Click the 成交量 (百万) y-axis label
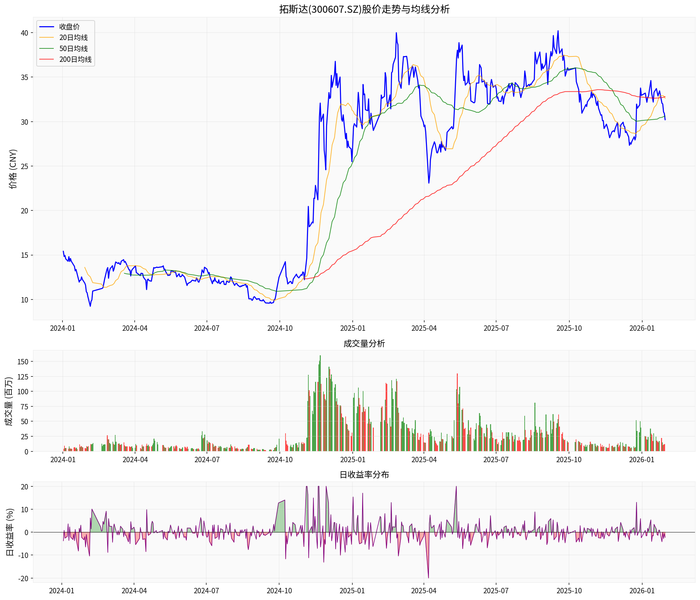 9,401
